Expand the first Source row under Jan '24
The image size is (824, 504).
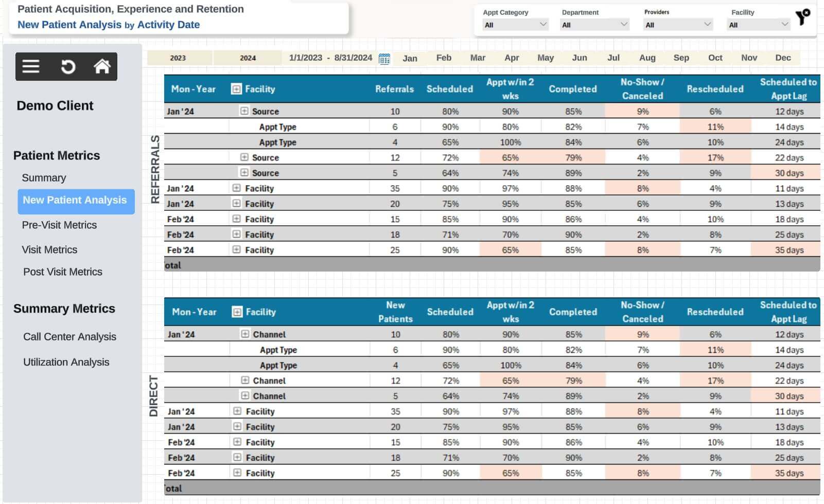tap(244, 111)
